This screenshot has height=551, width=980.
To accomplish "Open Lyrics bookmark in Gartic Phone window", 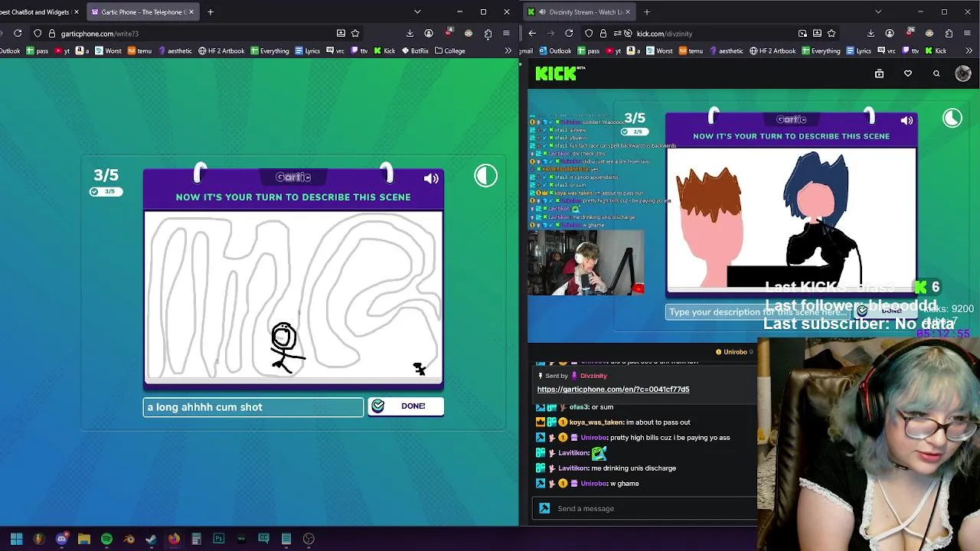I will click(x=306, y=51).
